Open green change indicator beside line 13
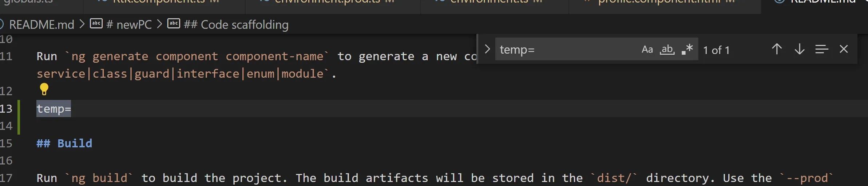 [x=19, y=117]
